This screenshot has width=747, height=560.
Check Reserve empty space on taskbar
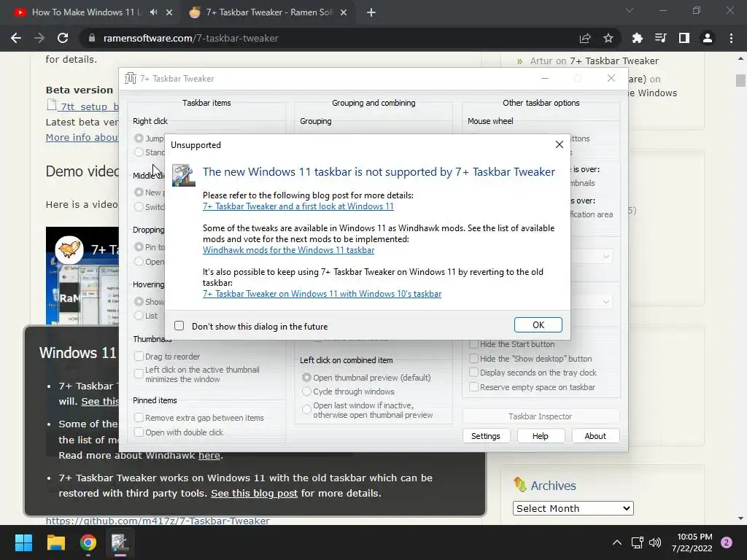(x=473, y=387)
